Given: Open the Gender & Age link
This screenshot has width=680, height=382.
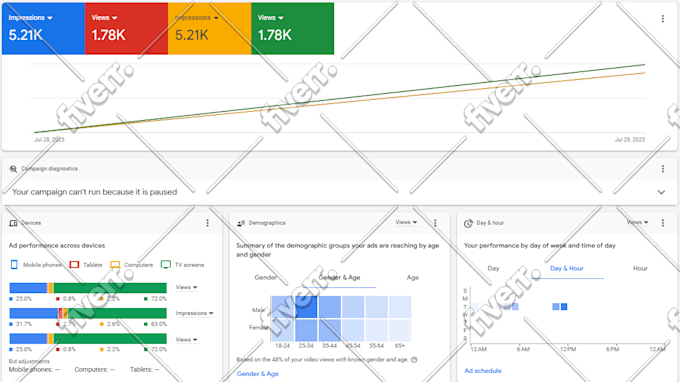Looking at the screenshot, I should [x=258, y=374].
